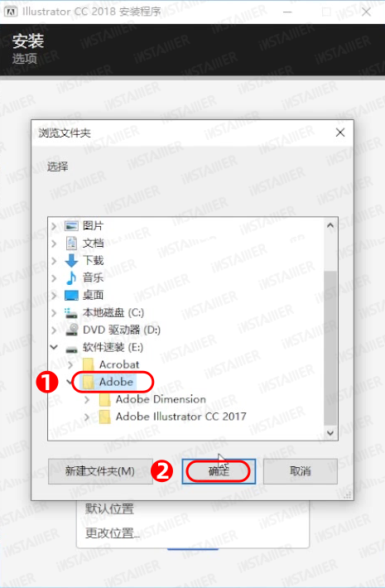Click the Local Disk (C:) drive icon
The image size is (385, 588).
click(x=71, y=313)
